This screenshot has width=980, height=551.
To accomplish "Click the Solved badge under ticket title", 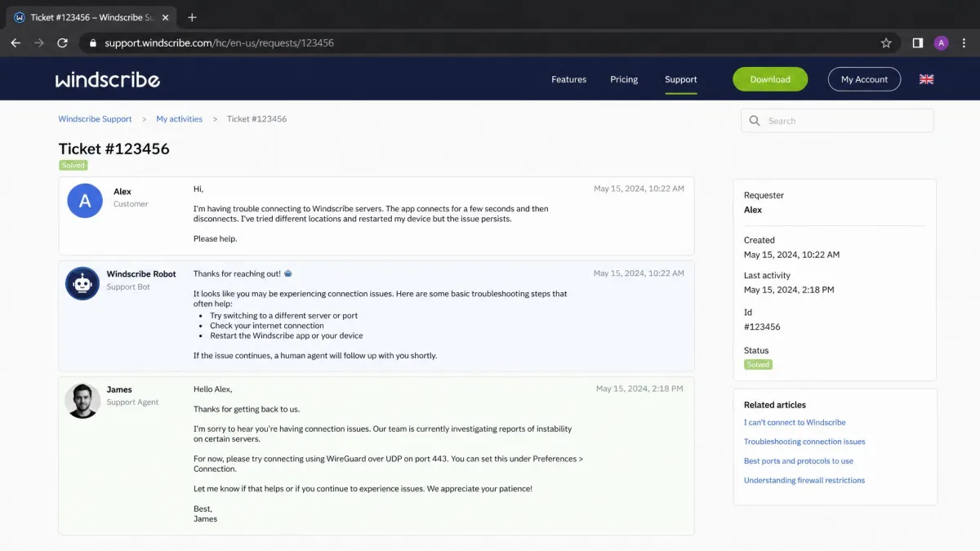I will coord(73,165).
